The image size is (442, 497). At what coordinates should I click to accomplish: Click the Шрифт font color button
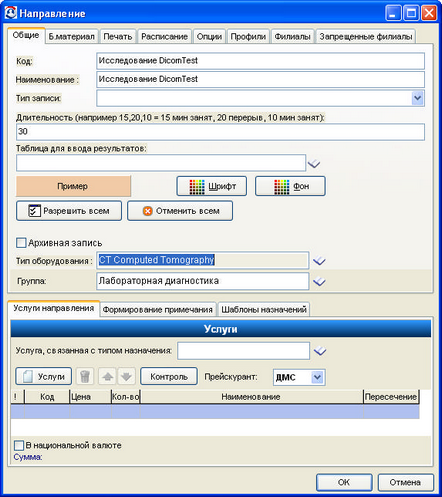[212, 186]
